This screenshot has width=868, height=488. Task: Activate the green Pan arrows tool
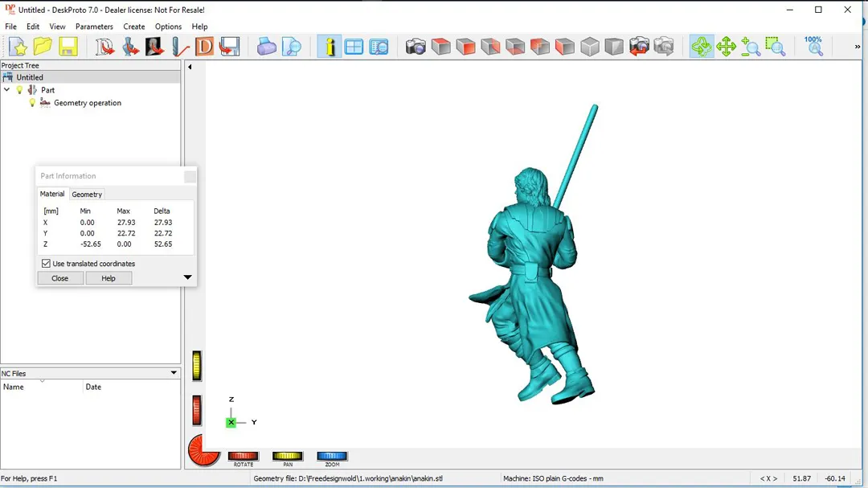point(726,47)
